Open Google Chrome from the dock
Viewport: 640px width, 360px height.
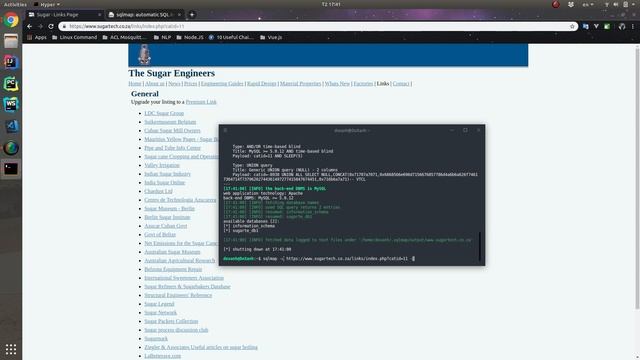tap(11, 20)
